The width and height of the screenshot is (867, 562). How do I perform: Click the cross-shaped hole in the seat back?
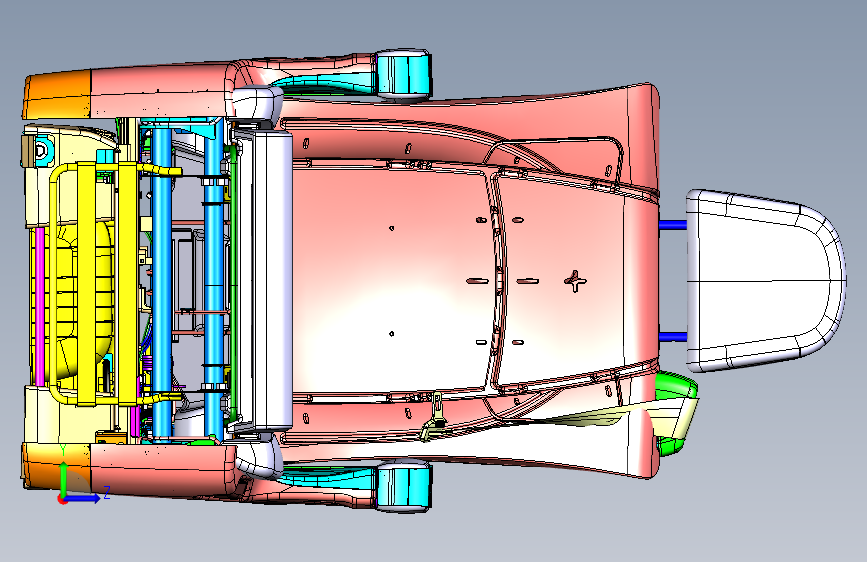(x=575, y=281)
